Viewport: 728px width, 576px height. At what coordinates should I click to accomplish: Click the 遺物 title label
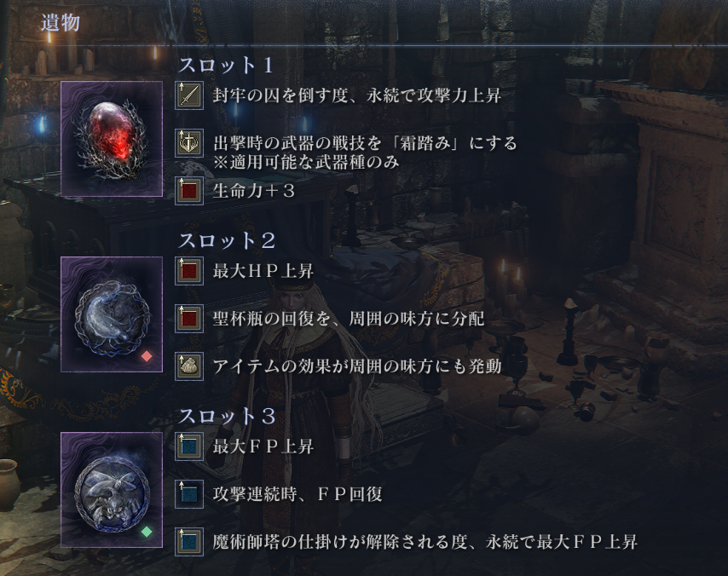coord(61,22)
